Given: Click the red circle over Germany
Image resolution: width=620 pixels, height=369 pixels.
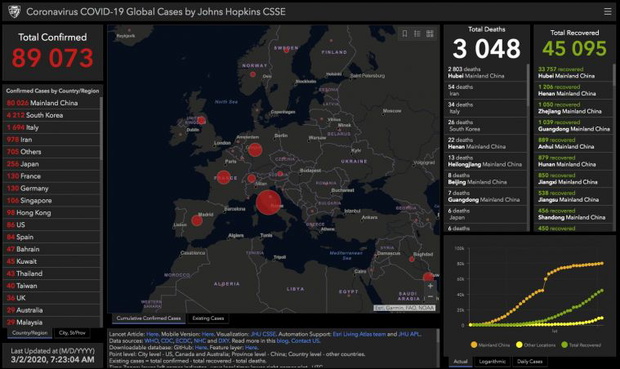Looking at the screenshot, I should 255,150.
